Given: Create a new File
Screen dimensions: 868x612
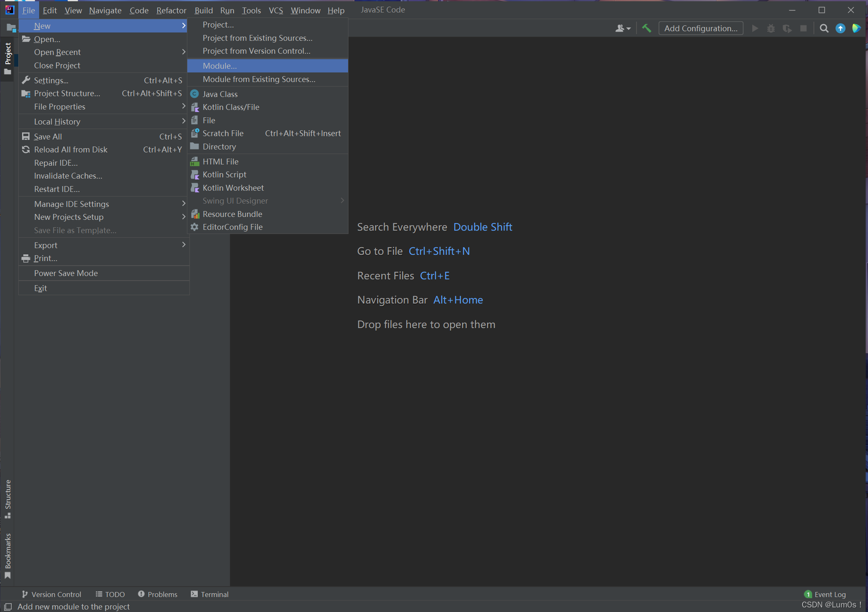Looking at the screenshot, I should [268, 120].
